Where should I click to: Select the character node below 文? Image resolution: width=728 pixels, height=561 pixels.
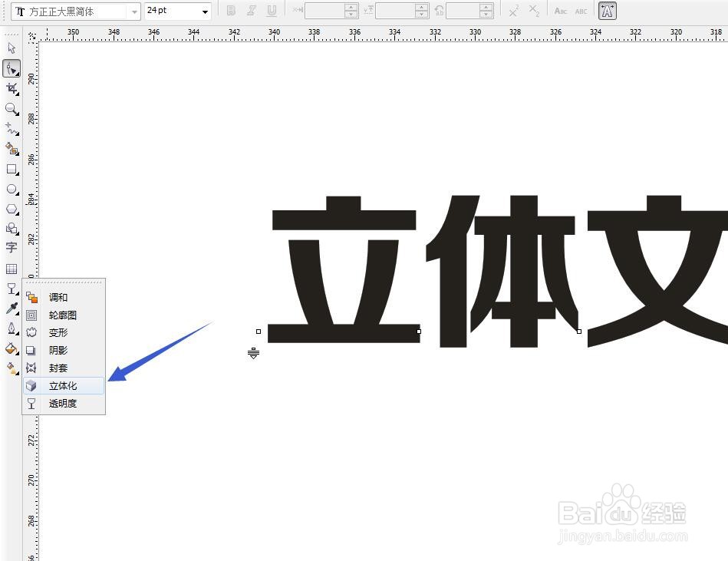(x=579, y=332)
